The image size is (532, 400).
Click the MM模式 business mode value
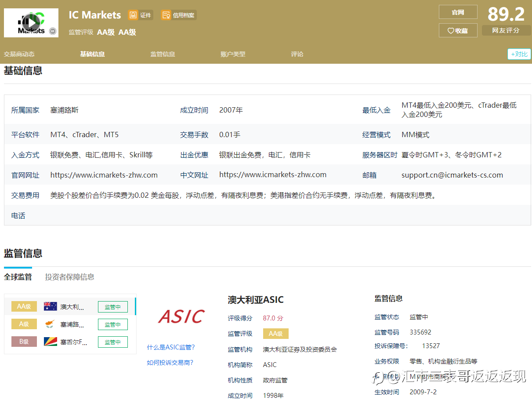pyautogui.click(x=416, y=135)
